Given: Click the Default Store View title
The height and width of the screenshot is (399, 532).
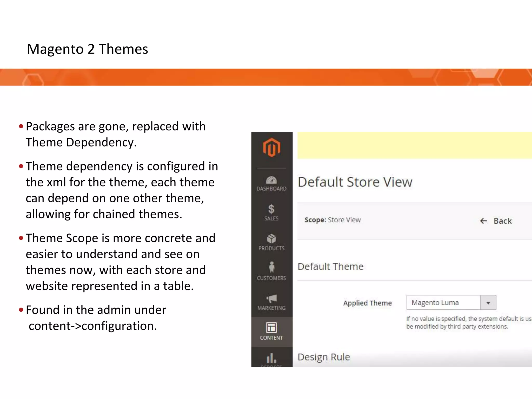Looking at the screenshot, I should point(355,182).
